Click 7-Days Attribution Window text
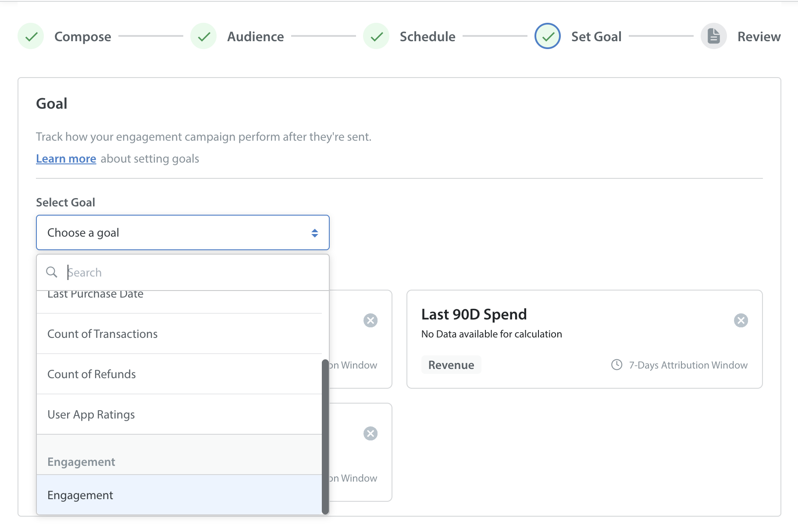The image size is (798, 532). click(x=688, y=365)
